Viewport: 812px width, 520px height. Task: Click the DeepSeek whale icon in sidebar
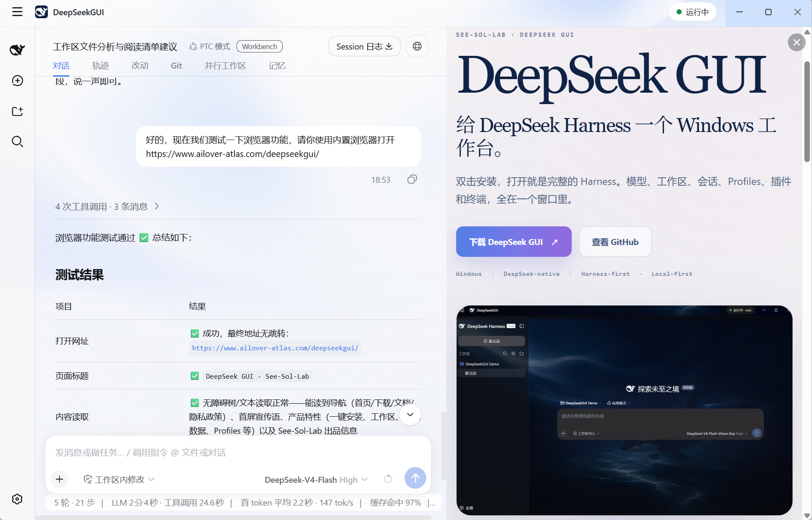tap(17, 50)
